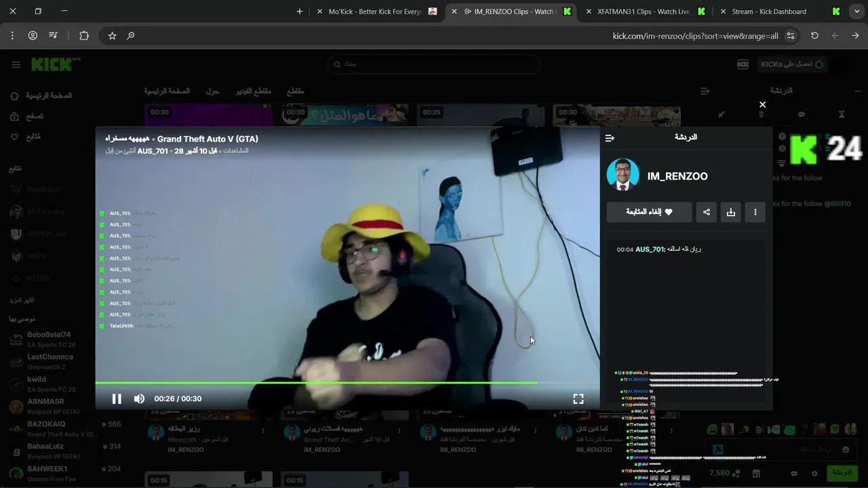Click clip creator AUS_701 in header
Viewport: 868px width, 488px height.
pyautogui.click(x=152, y=150)
